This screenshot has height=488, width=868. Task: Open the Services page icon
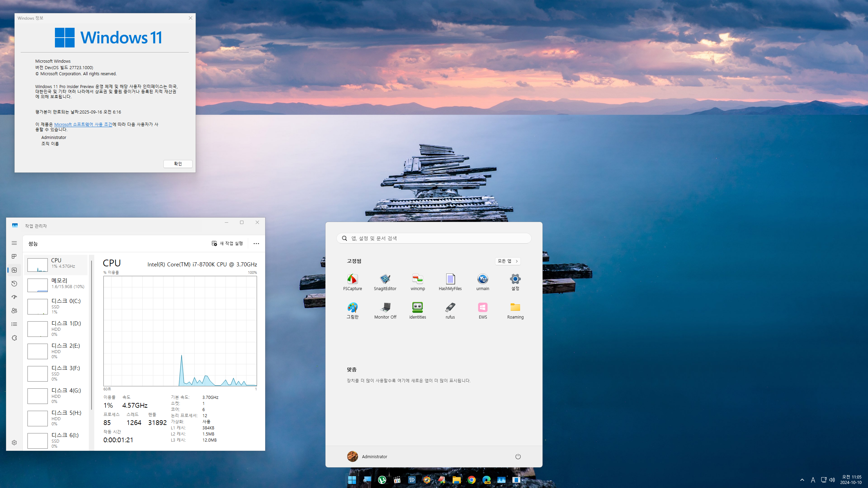point(14,338)
